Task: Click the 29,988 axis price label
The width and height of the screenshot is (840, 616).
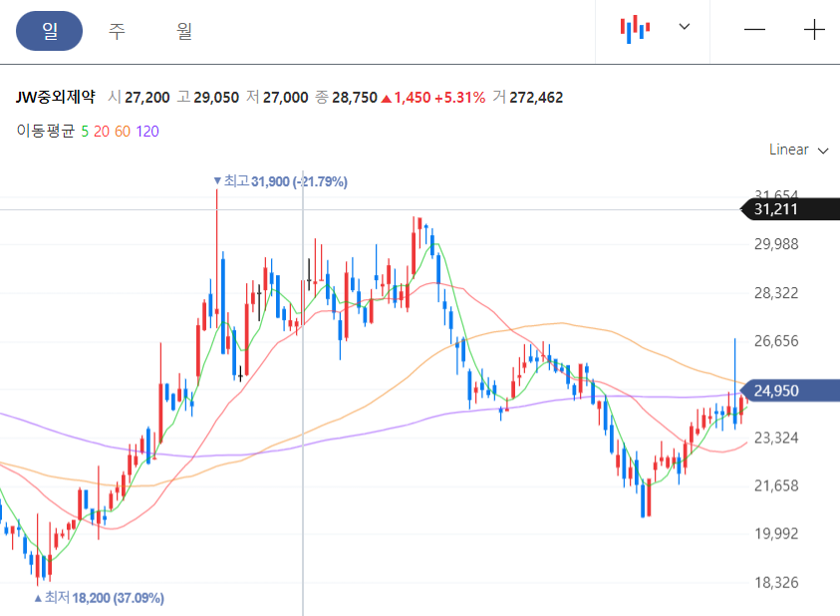Action: pos(776,244)
